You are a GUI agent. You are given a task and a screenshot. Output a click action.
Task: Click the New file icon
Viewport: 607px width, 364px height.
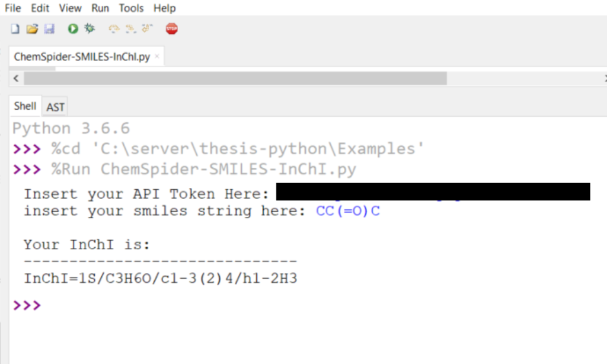(15, 28)
